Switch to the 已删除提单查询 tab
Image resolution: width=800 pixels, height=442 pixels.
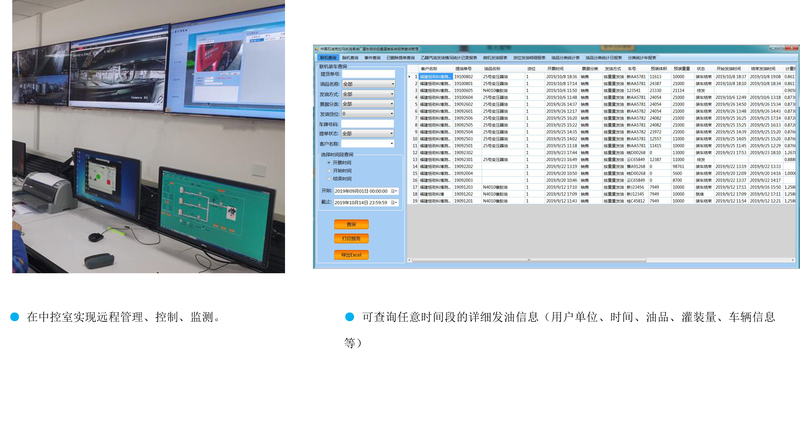pos(401,58)
